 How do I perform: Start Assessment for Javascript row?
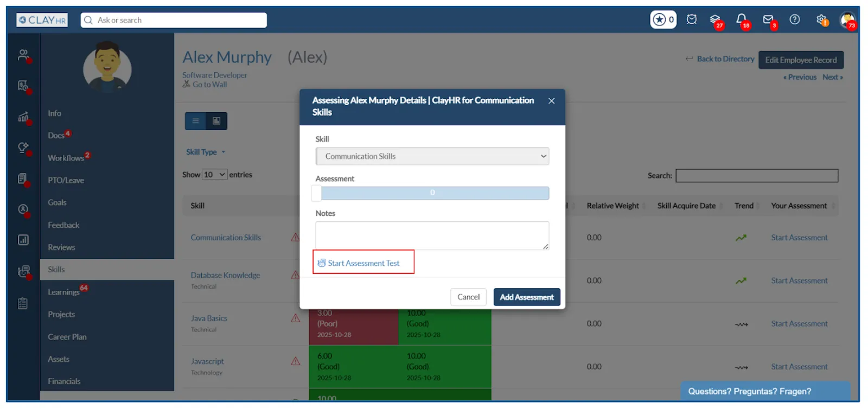(x=799, y=367)
